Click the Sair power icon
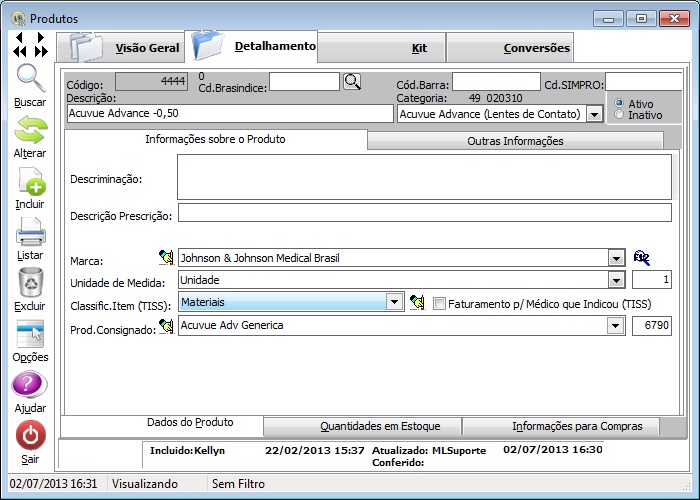Image resolution: width=700 pixels, height=500 pixels. click(30, 437)
